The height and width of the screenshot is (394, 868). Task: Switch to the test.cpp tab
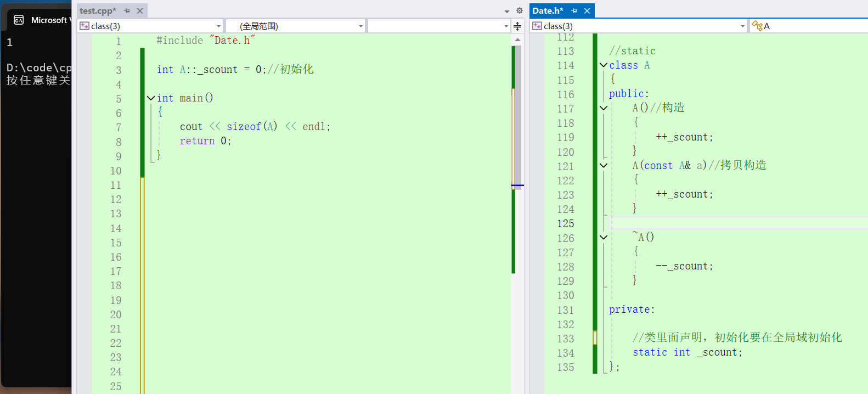[x=98, y=11]
